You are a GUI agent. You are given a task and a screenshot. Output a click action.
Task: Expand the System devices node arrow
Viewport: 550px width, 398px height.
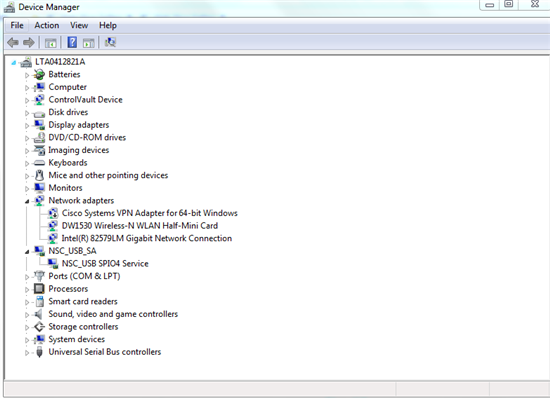[x=27, y=340]
